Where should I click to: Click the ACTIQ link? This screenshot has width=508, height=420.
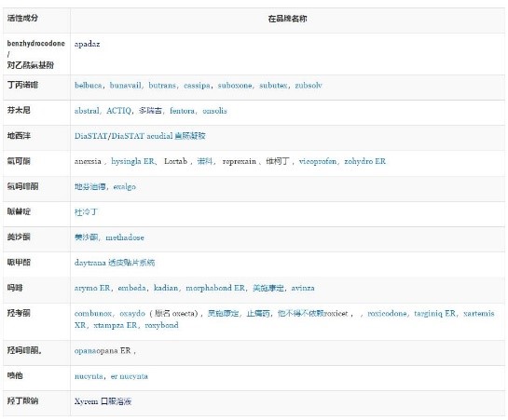click(118, 111)
